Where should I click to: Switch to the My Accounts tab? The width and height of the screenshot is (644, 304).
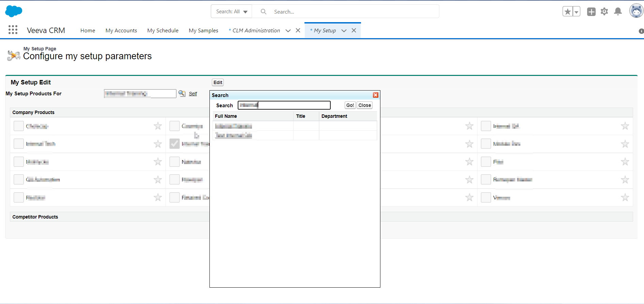click(x=121, y=31)
